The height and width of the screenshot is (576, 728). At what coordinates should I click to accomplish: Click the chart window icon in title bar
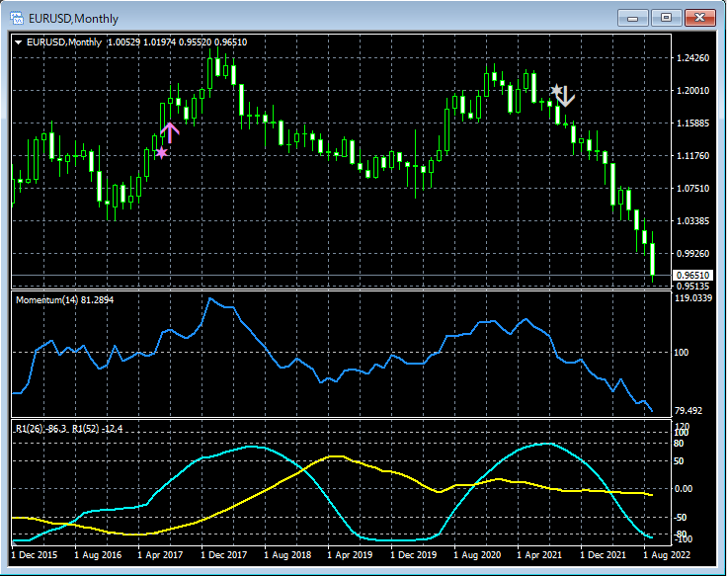click(x=17, y=18)
